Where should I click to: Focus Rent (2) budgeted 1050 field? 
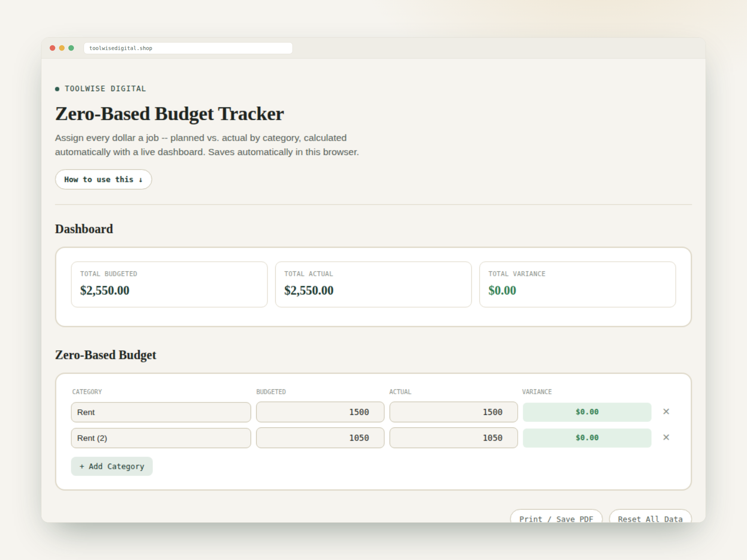pyautogui.click(x=320, y=438)
